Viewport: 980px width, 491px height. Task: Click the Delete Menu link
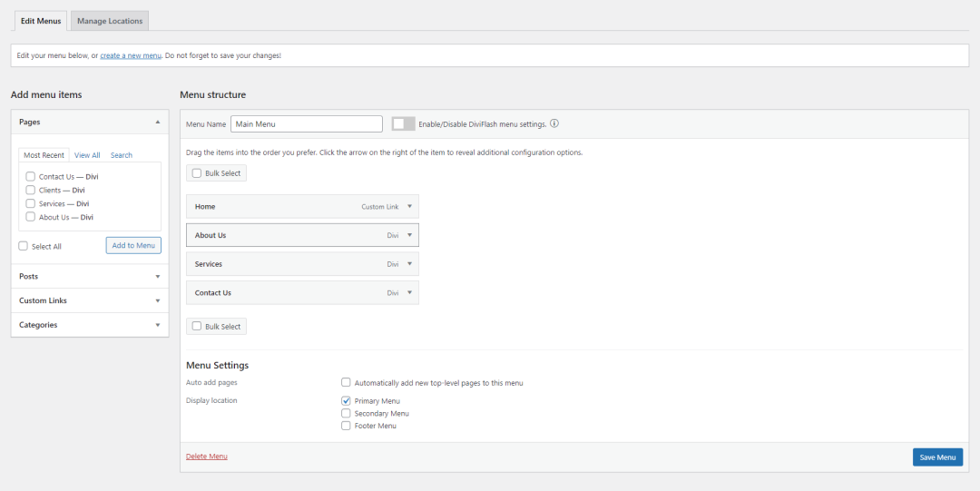pos(206,457)
